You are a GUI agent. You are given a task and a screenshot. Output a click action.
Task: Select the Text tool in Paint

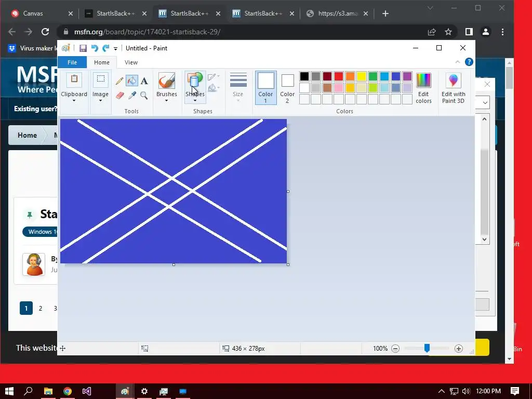(144, 81)
